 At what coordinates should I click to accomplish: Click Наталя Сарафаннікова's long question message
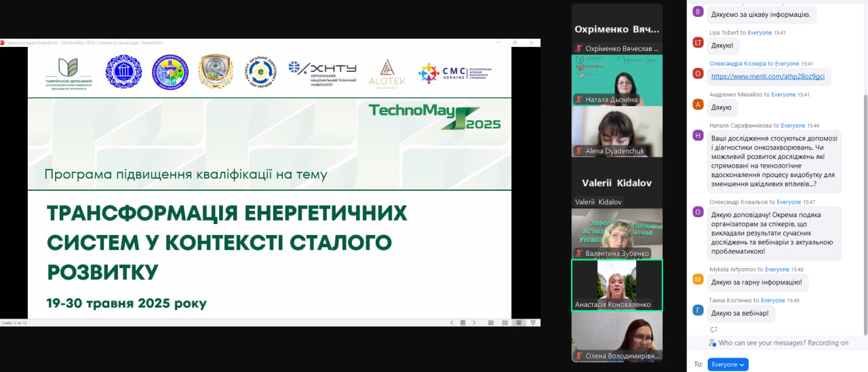774,161
